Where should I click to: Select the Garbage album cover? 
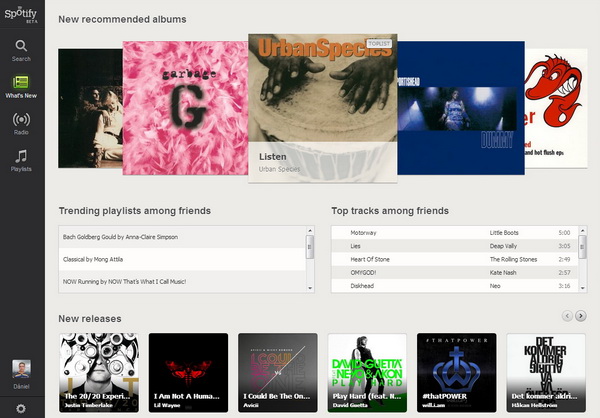point(185,108)
